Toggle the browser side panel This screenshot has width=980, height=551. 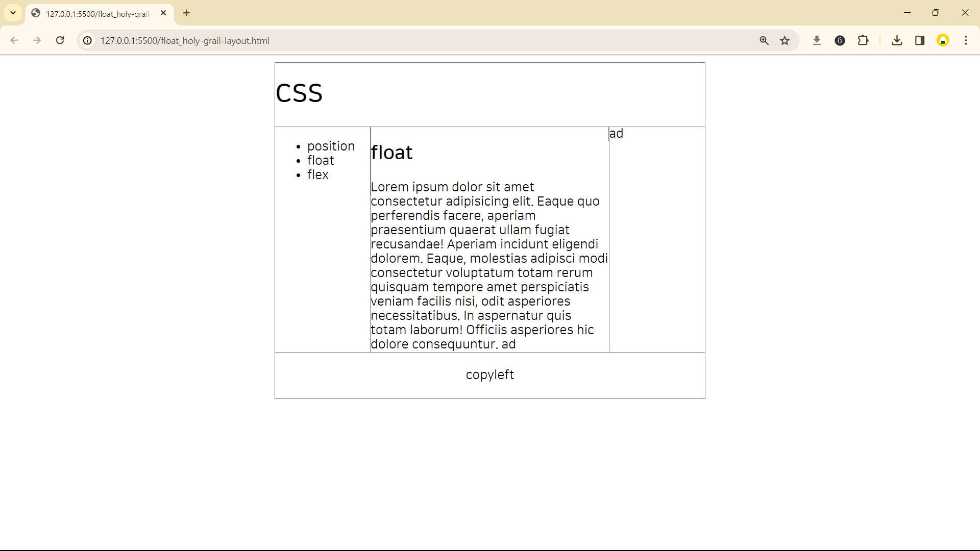point(920,40)
